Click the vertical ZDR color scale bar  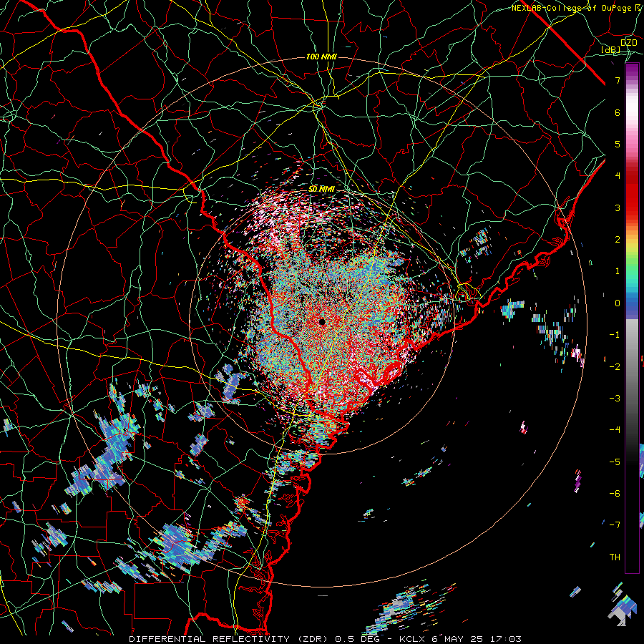point(632,318)
